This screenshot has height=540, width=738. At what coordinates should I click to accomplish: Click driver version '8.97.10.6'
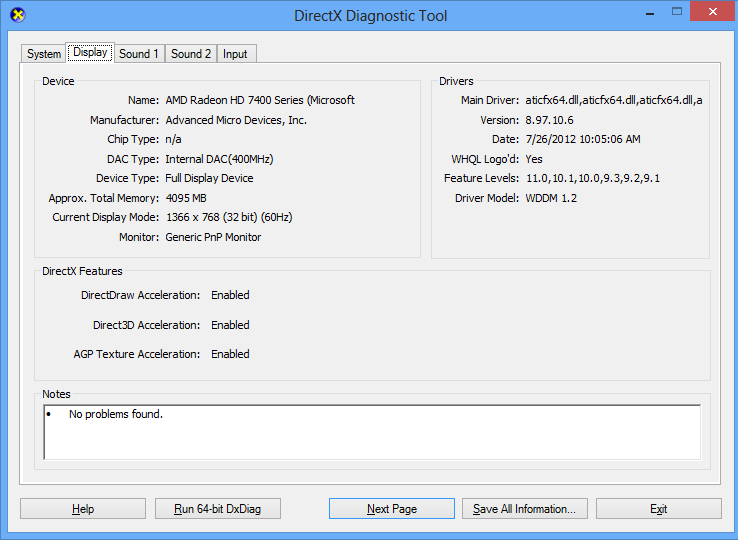tap(549, 120)
